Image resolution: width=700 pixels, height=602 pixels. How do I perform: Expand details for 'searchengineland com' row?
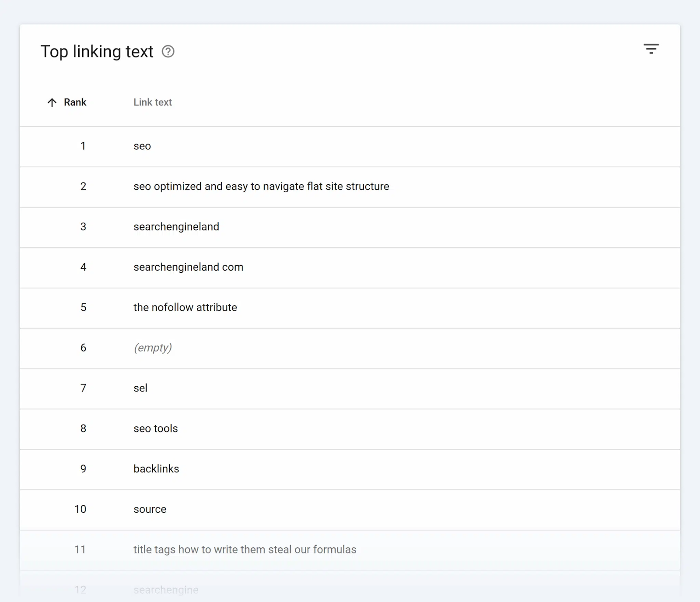pyautogui.click(x=189, y=267)
